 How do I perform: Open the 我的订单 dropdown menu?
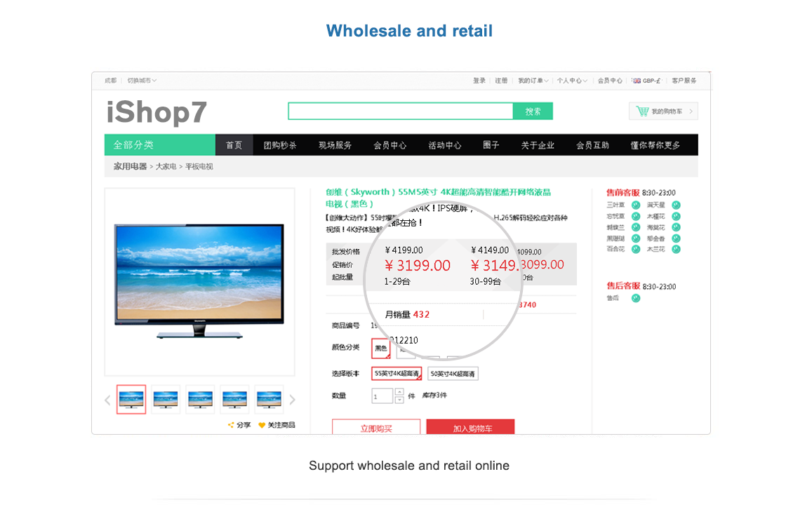[533, 81]
